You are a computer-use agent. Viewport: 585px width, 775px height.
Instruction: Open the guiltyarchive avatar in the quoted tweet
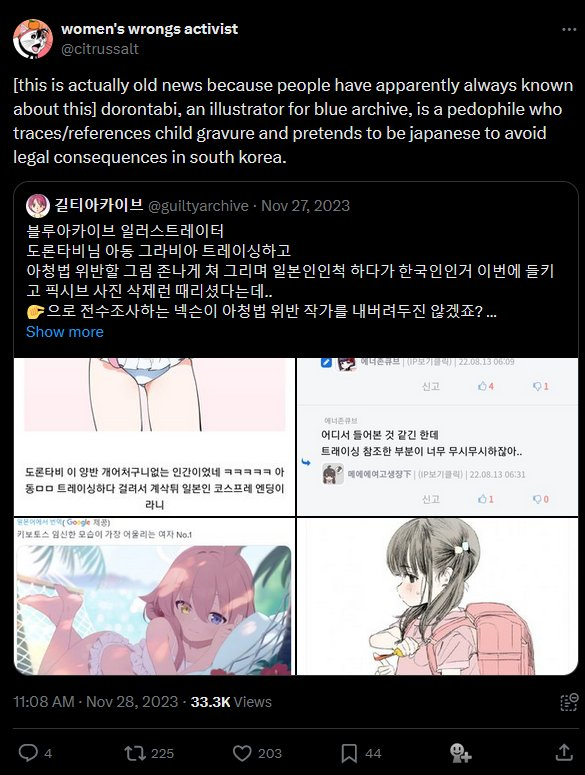tap(38, 206)
